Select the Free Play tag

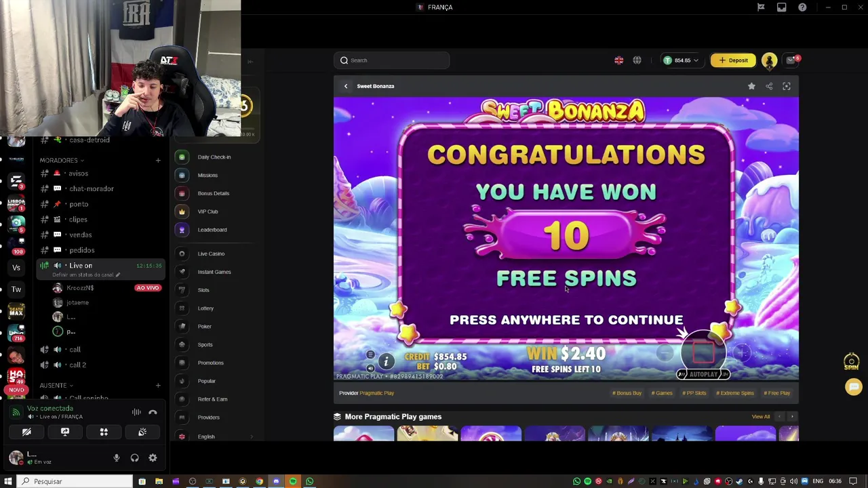[777, 393]
